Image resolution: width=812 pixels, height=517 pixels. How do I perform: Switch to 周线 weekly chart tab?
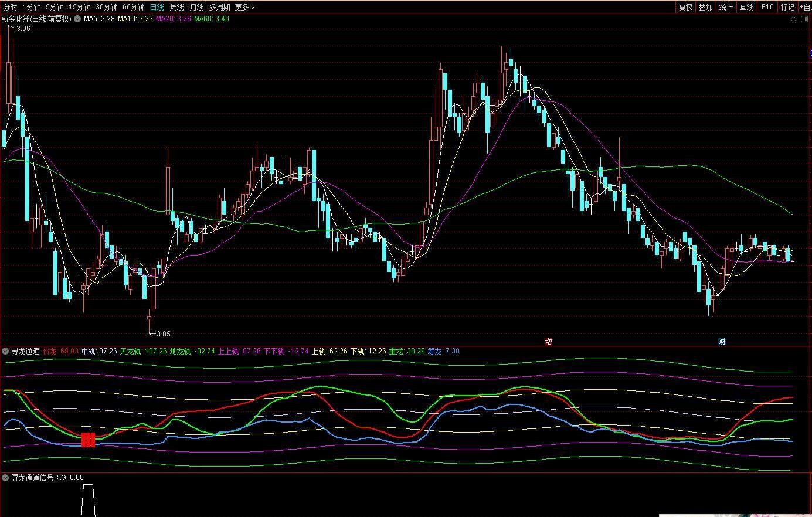(176, 7)
